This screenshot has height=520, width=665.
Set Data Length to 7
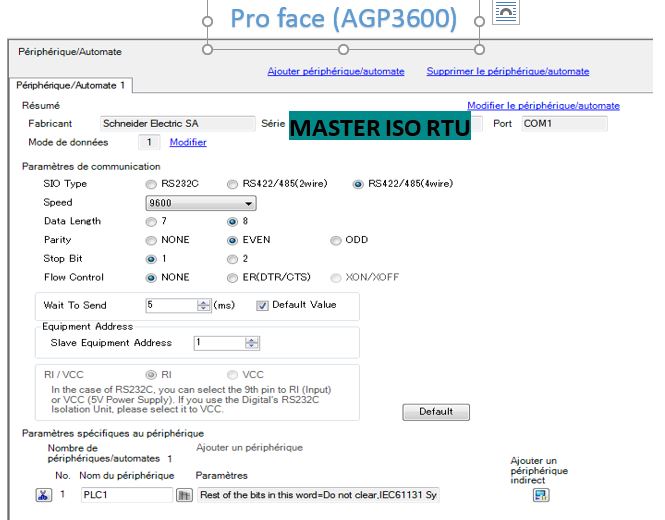point(152,221)
